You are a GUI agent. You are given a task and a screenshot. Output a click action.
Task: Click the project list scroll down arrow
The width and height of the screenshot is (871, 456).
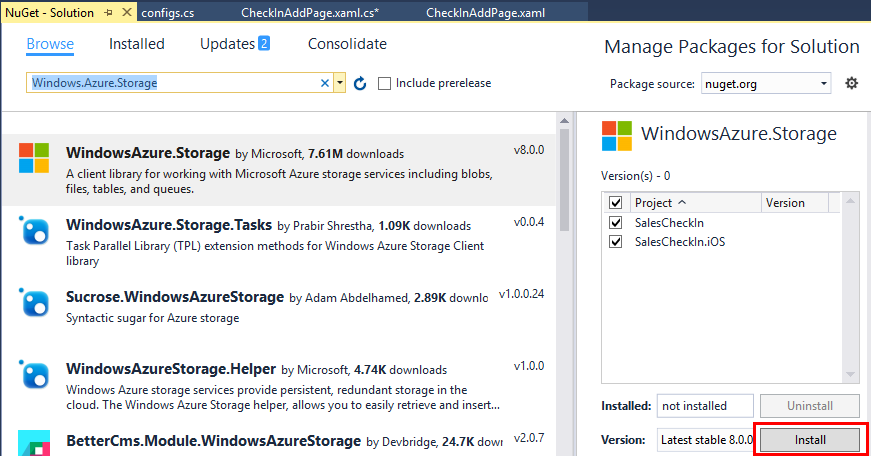coord(850,374)
